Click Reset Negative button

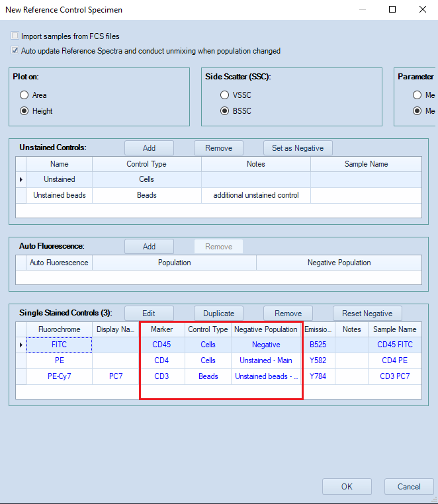[x=367, y=313]
